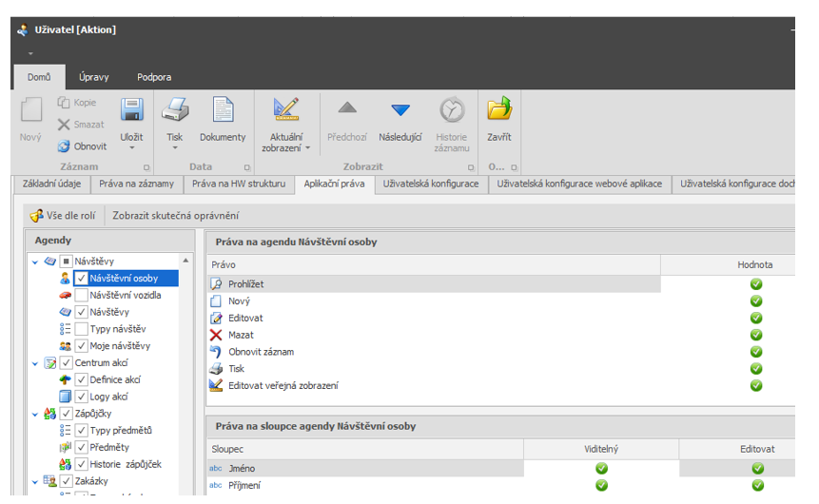Viewport: 819px width, 504px height.
Task: Collapse the Zápůjčky tree node
Action: tap(35, 415)
